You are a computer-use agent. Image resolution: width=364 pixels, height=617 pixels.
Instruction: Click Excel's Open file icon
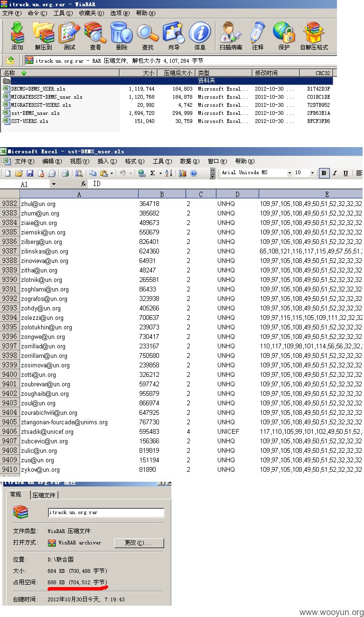[19, 173]
